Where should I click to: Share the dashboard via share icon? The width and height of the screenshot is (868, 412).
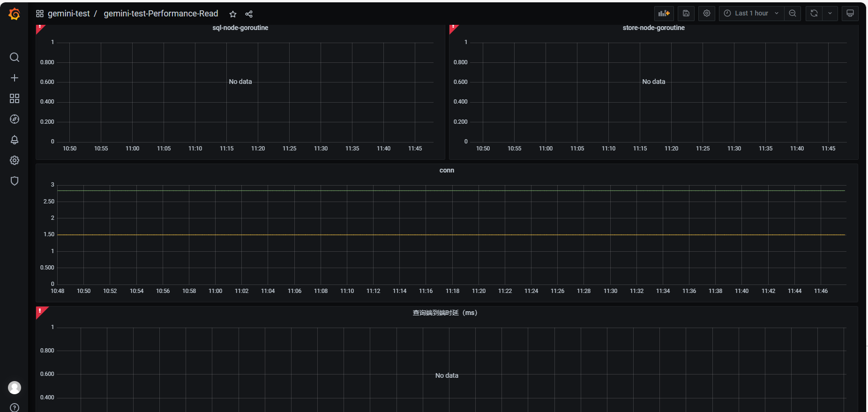tap(249, 14)
